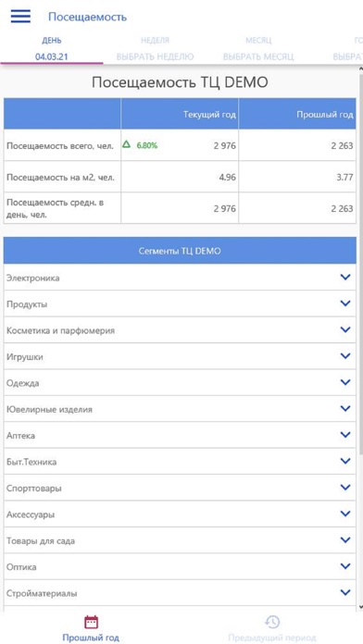This screenshot has height=644, width=363.
Task: Click the history clock icon for Предыдущий период
Action: click(x=272, y=622)
